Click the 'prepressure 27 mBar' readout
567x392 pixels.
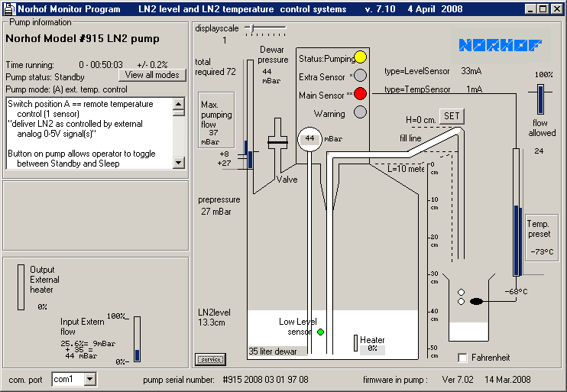pos(219,206)
